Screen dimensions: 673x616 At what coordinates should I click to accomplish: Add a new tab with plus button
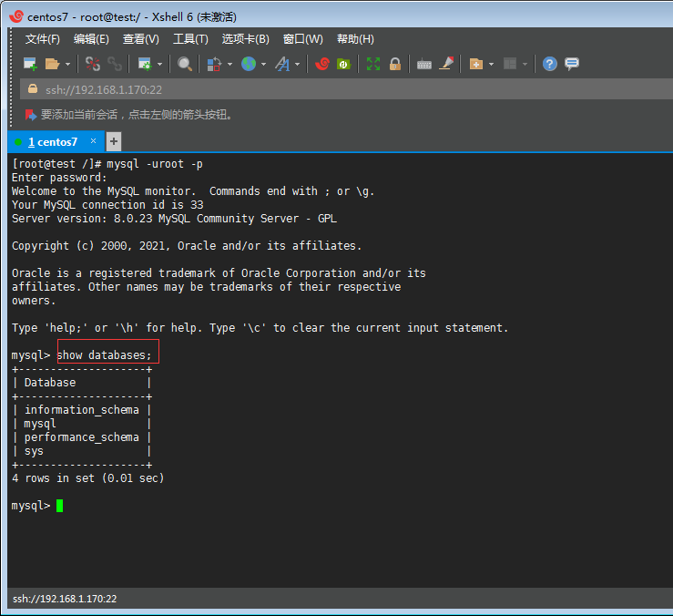pos(114,141)
